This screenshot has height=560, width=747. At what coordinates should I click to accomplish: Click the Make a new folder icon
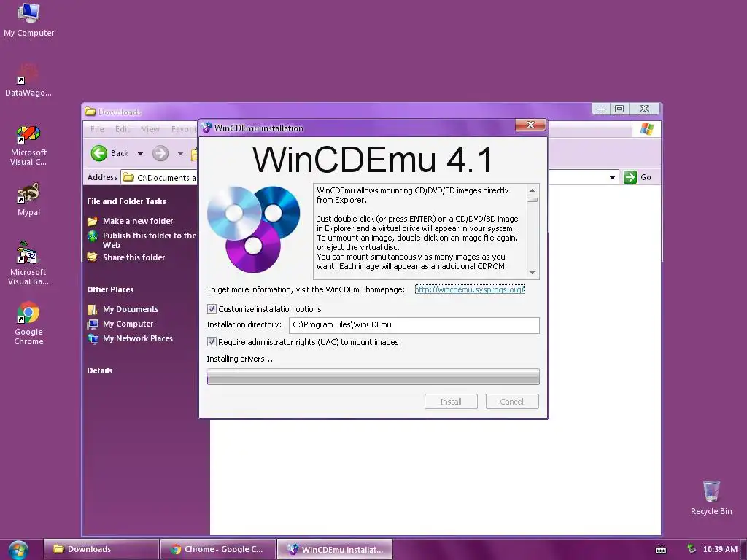[93, 221]
